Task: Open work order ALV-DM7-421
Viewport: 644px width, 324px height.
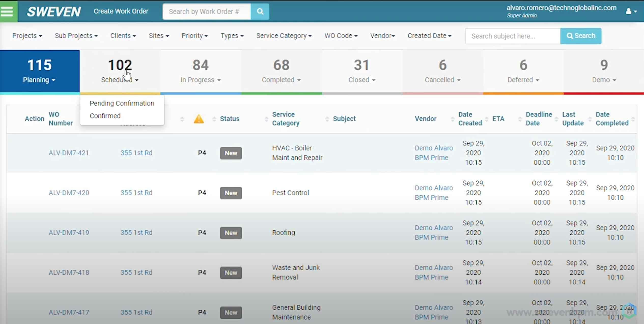Action: [x=69, y=153]
